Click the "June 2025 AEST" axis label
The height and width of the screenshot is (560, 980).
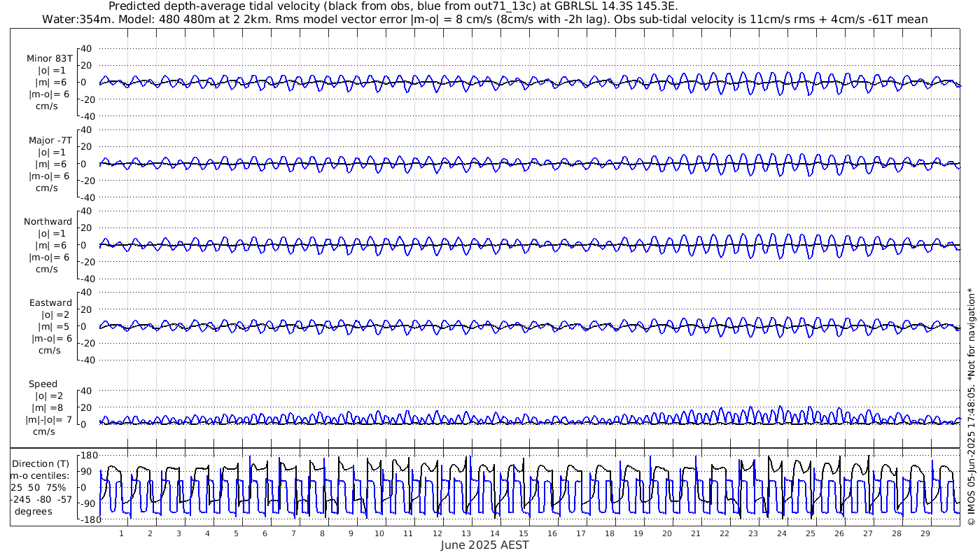(485, 545)
